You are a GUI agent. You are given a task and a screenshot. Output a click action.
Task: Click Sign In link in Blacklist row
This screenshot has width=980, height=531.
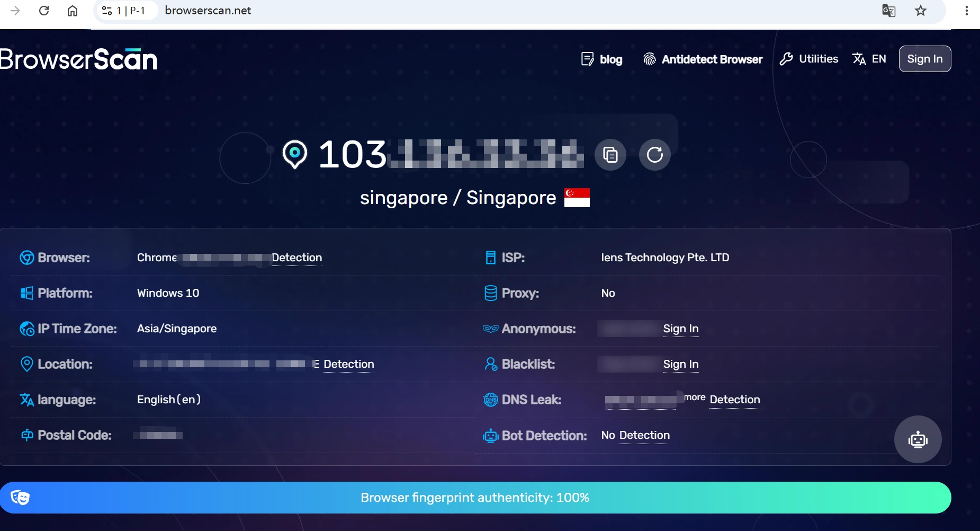coord(681,364)
